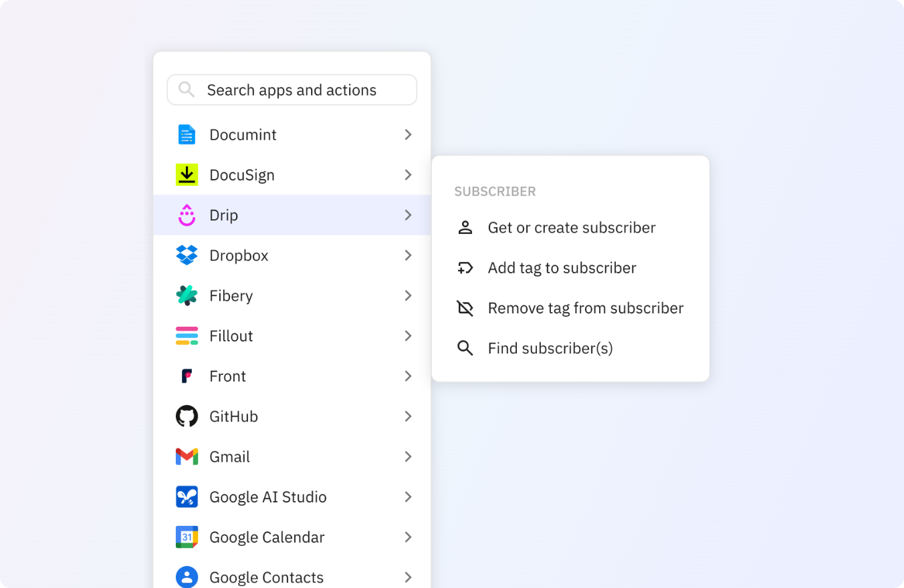Screen dimensions: 904x588
Task: Expand the Front row chevron
Action: 408,376
